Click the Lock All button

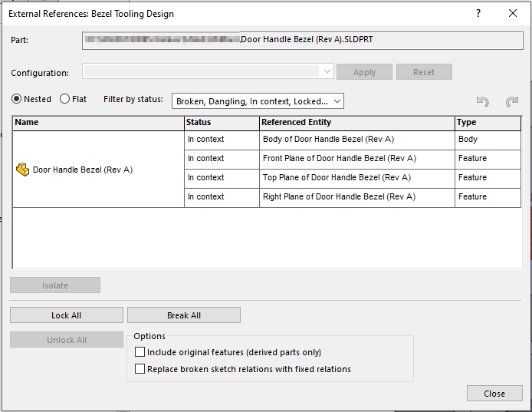(66, 315)
